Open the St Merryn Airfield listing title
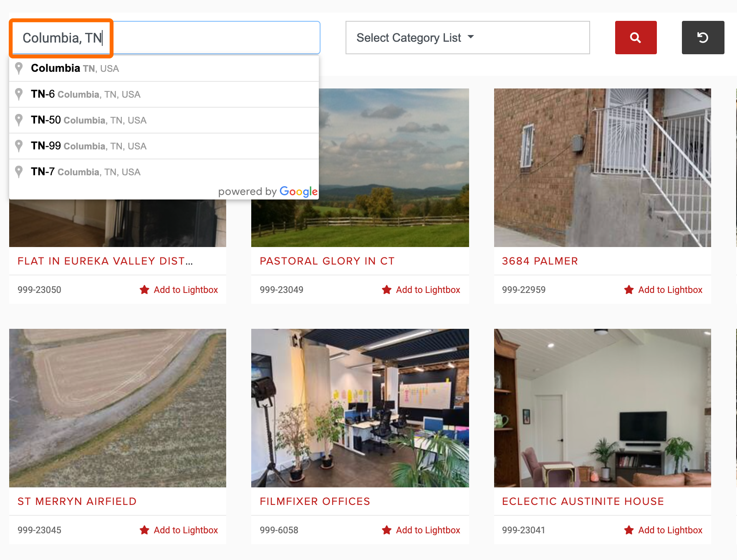This screenshot has height=560, width=737. pos(77,501)
